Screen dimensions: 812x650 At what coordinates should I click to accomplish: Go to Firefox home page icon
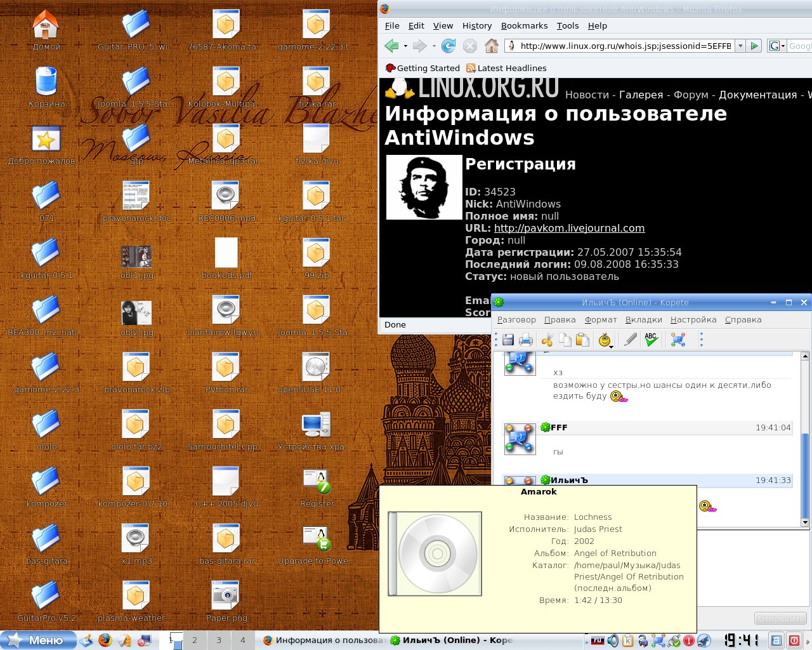coord(492,46)
